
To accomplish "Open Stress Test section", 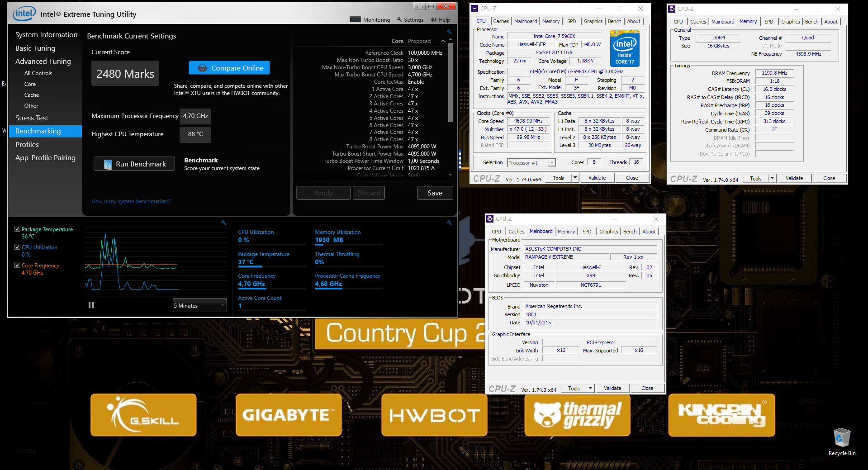I will click(32, 118).
